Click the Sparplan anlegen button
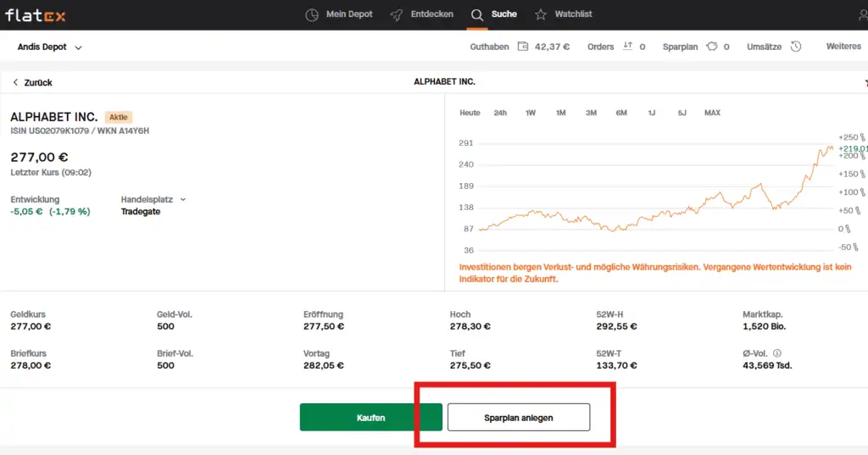This screenshot has height=455, width=868. [518, 418]
